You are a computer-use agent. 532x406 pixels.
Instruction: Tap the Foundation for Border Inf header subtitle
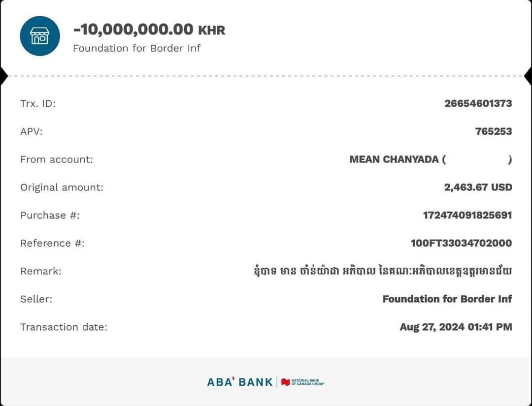click(136, 48)
